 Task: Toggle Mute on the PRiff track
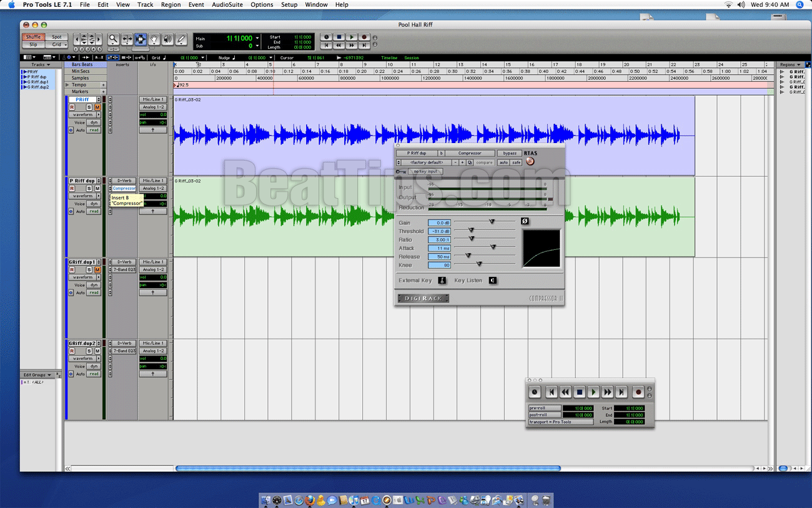tap(97, 107)
